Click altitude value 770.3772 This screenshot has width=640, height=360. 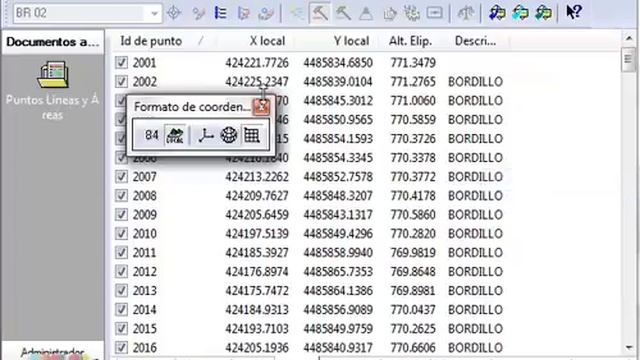click(413, 177)
